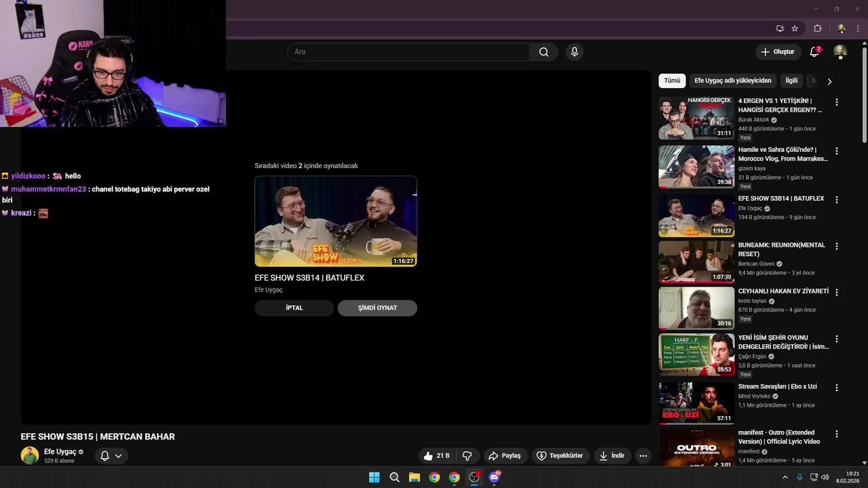Download video with İndir button
Image resolution: width=868 pixels, height=488 pixels.
[x=612, y=456]
